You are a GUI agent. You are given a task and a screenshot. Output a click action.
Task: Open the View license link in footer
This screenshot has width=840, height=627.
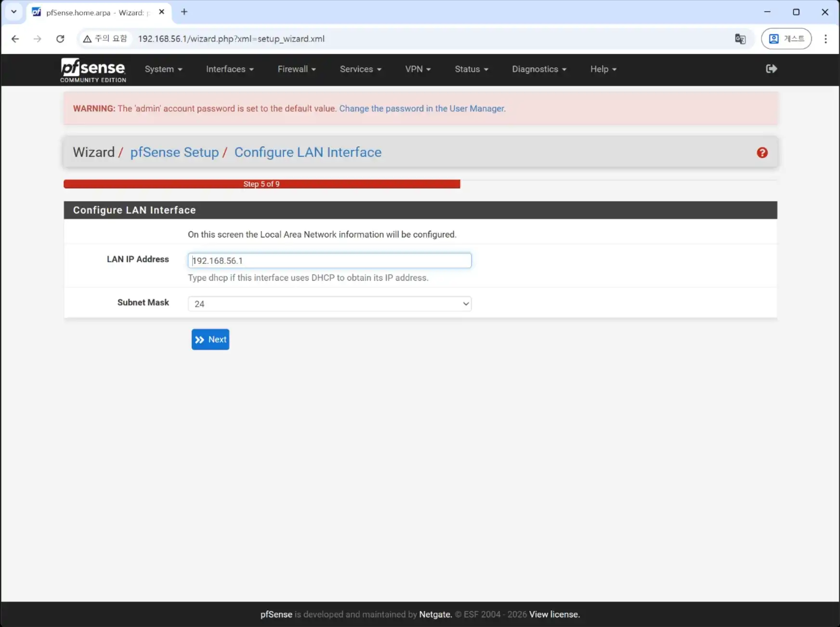[554, 614]
